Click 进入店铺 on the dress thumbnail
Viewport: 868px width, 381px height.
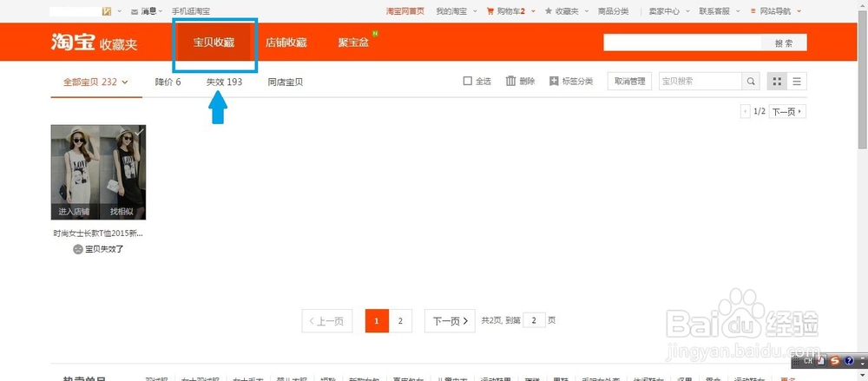click(74, 212)
